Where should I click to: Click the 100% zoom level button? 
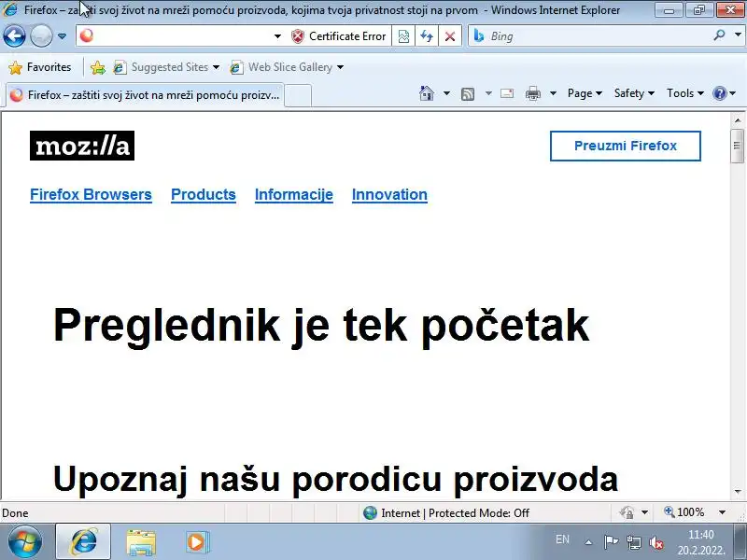tap(684, 512)
